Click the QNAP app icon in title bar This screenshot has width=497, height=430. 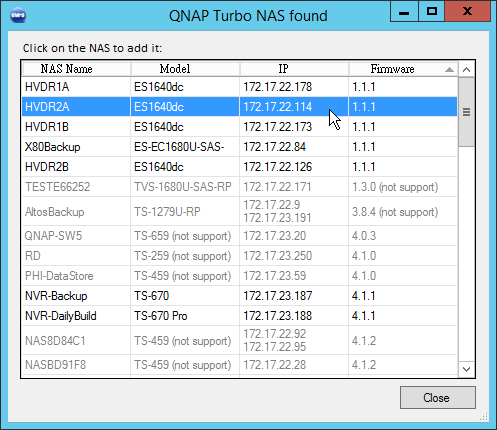18,16
